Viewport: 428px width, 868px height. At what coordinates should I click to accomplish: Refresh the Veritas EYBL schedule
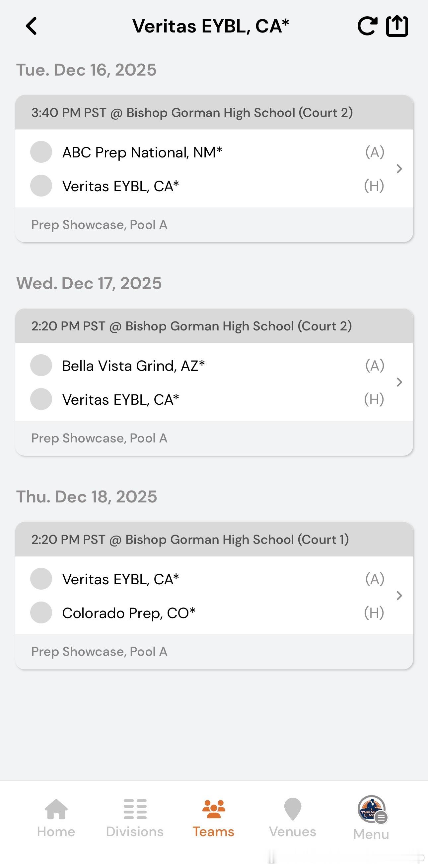pyautogui.click(x=367, y=26)
